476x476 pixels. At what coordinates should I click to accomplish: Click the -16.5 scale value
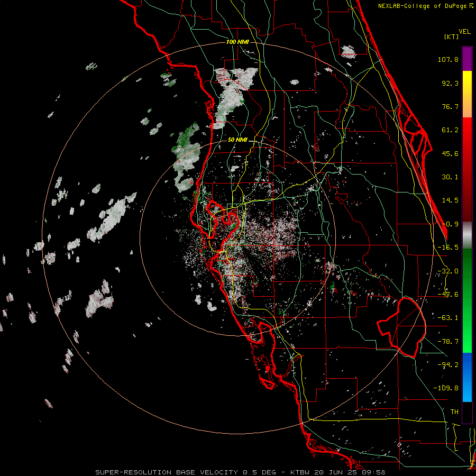click(x=448, y=248)
